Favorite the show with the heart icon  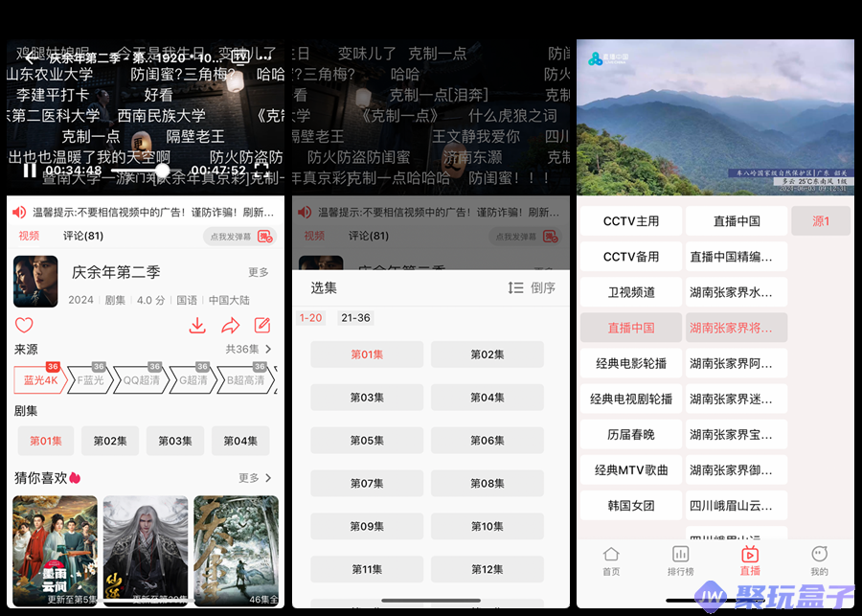tap(24, 325)
